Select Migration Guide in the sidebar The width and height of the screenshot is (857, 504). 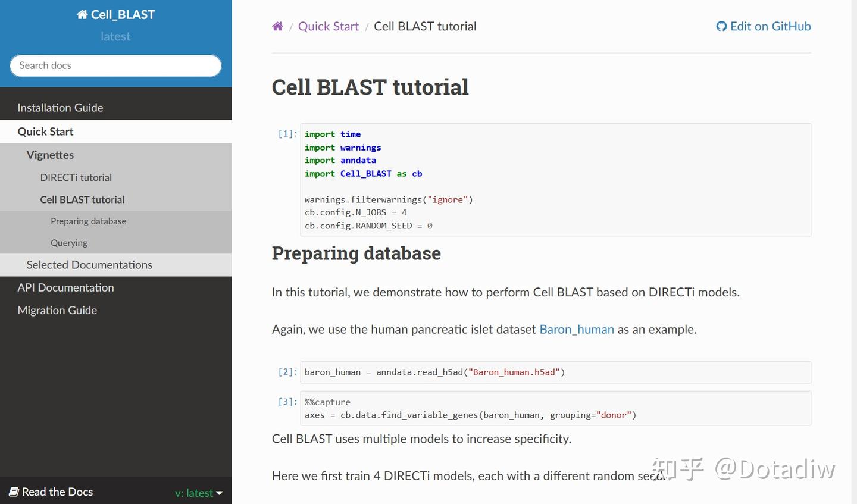coord(57,310)
